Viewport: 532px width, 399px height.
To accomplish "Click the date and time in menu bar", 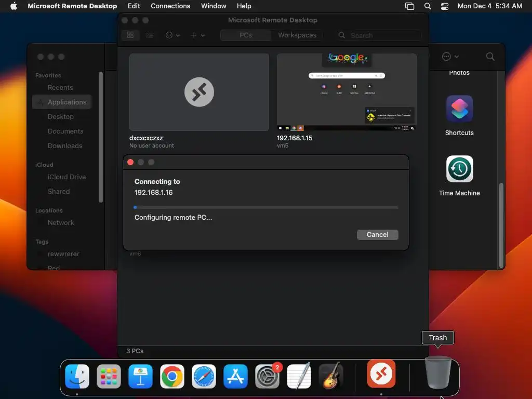I will [x=489, y=6].
